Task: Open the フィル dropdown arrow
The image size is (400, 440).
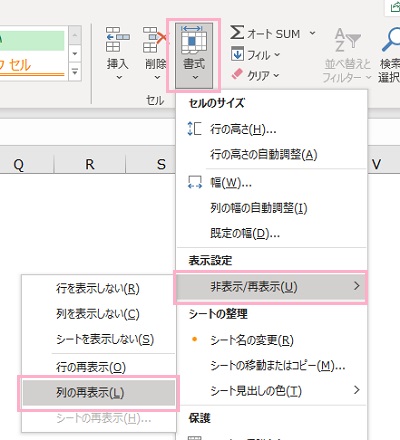Action: coord(277,54)
